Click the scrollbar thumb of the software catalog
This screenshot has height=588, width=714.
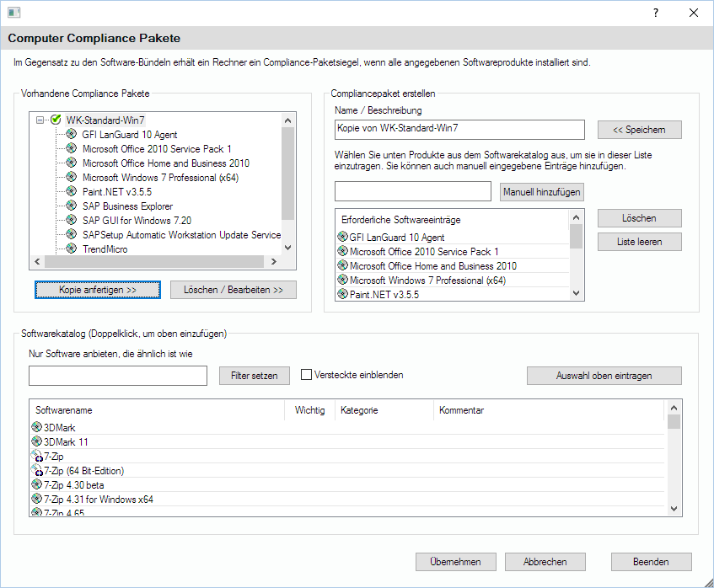[674, 421]
